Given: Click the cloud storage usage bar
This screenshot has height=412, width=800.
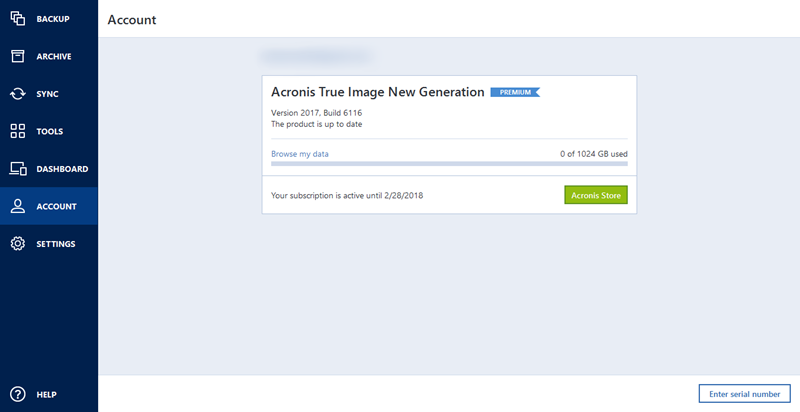Looking at the screenshot, I should coord(449,163).
